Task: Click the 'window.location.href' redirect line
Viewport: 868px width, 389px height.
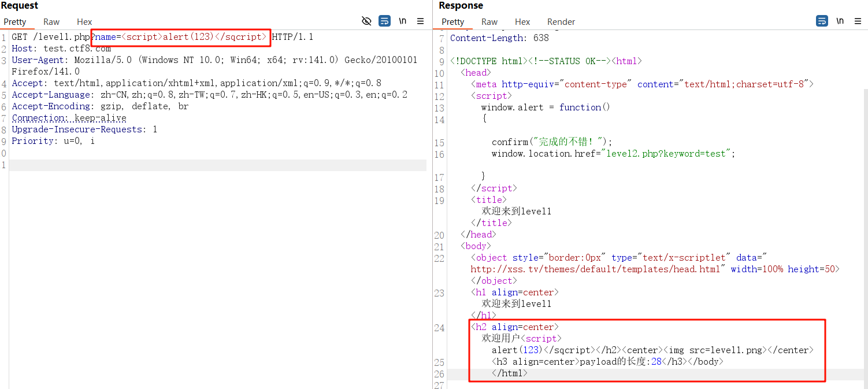Action: click(x=614, y=154)
